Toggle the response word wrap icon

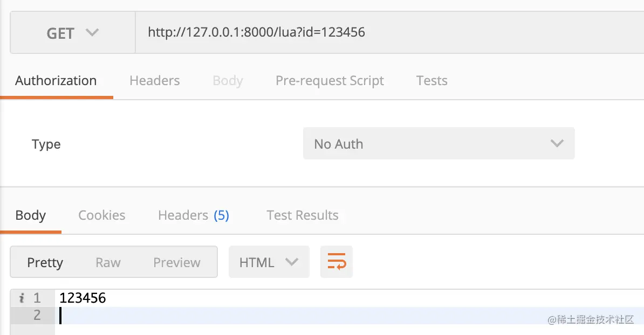pos(337,262)
